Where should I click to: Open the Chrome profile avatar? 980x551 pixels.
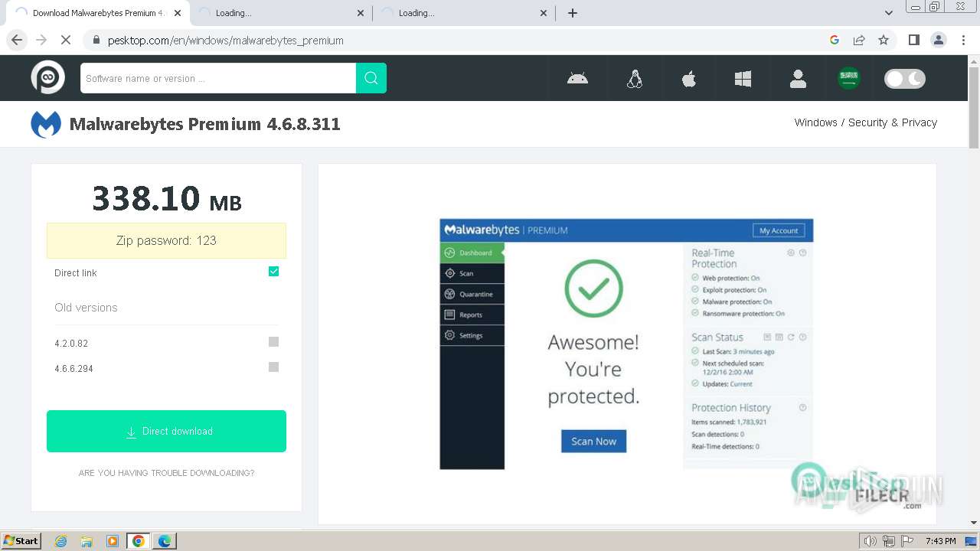point(938,40)
